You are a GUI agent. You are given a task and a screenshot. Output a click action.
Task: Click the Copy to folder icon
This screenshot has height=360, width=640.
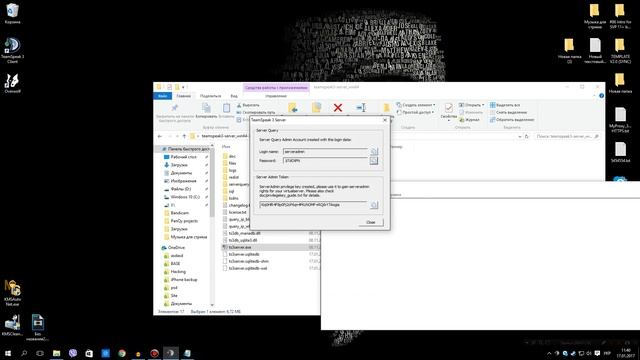(x=316, y=108)
